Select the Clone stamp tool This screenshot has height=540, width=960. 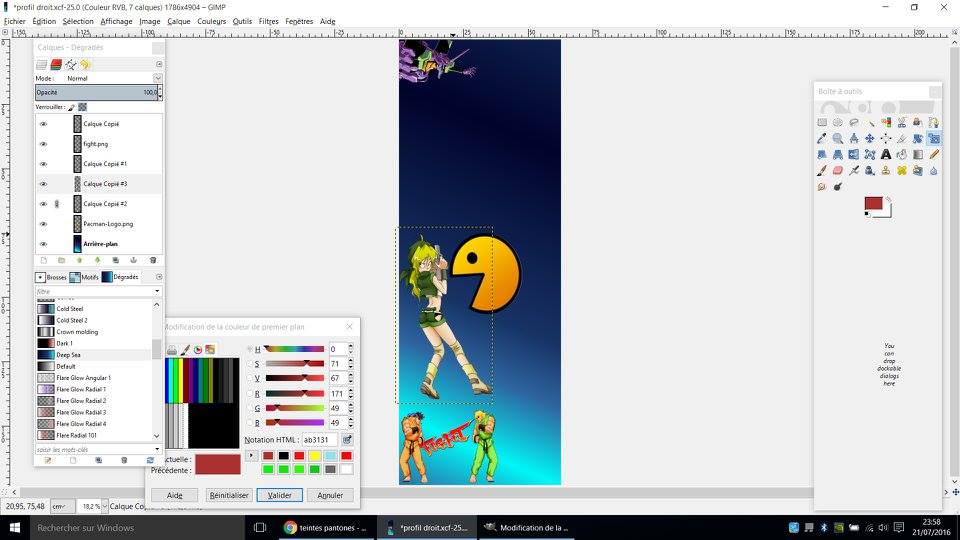(886, 170)
